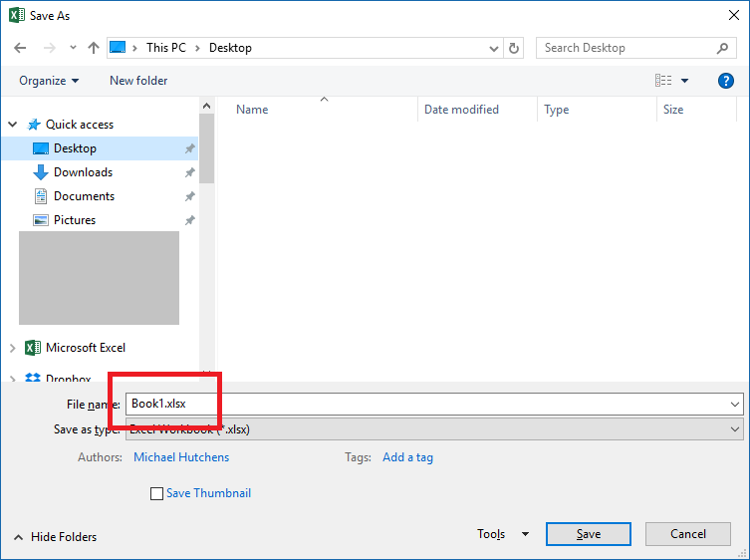Select Downloads in Quick access
This screenshot has width=750, height=560.
tap(83, 172)
